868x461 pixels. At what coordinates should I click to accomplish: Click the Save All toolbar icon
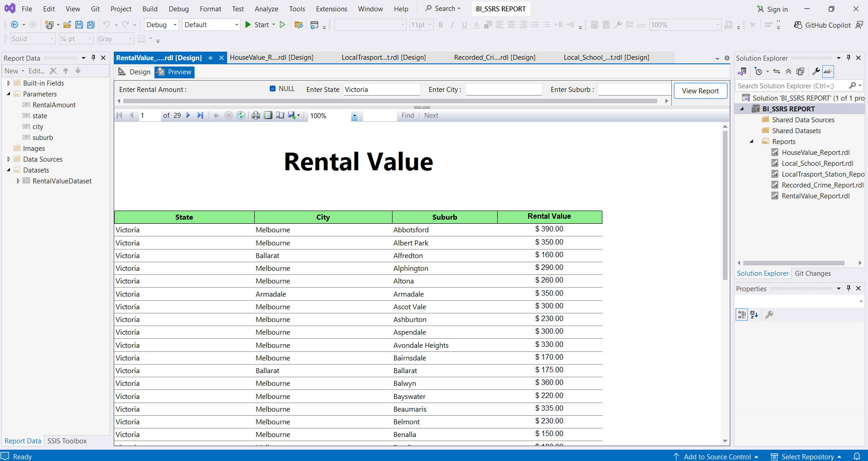coord(91,25)
